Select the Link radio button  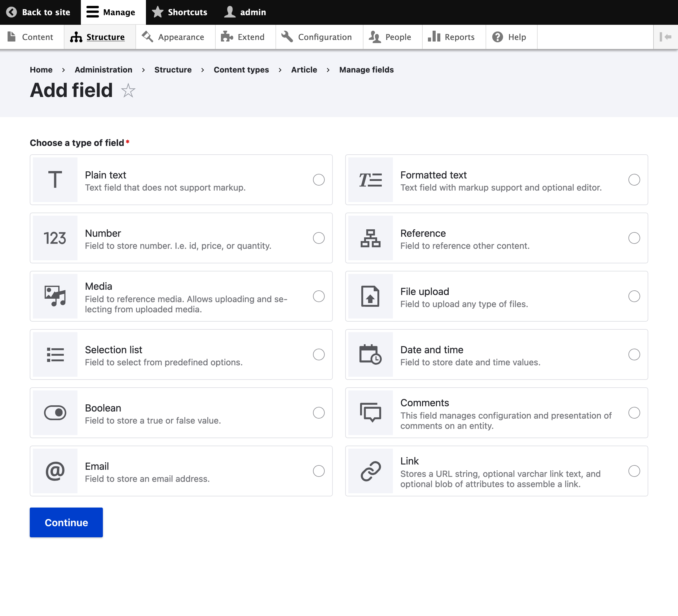634,471
